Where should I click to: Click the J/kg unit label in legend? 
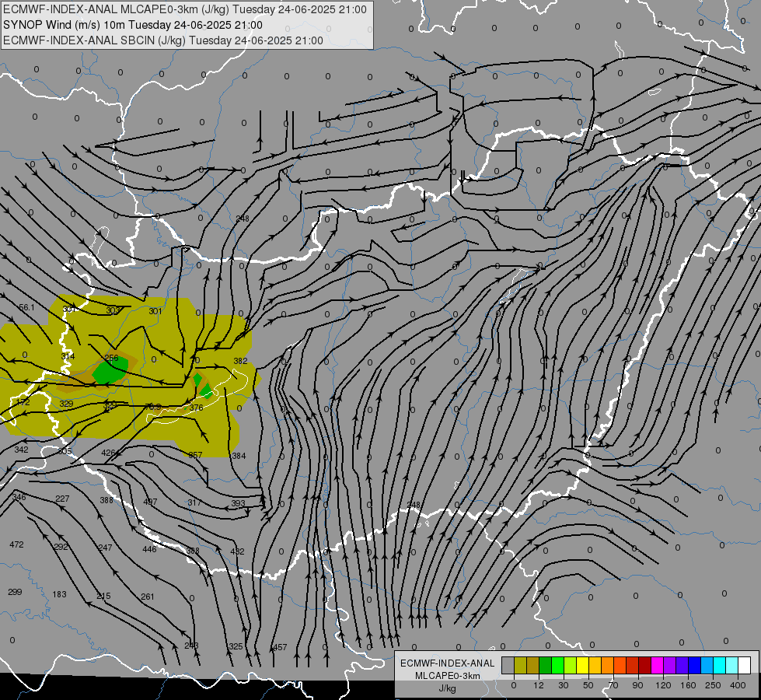447,688
